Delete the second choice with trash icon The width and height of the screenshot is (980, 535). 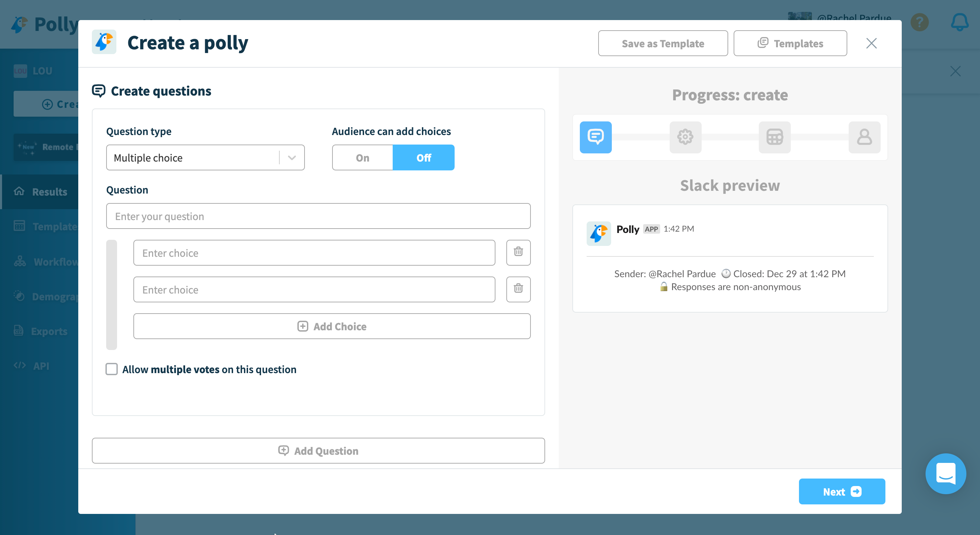pyautogui.click(x=518, y=289)
